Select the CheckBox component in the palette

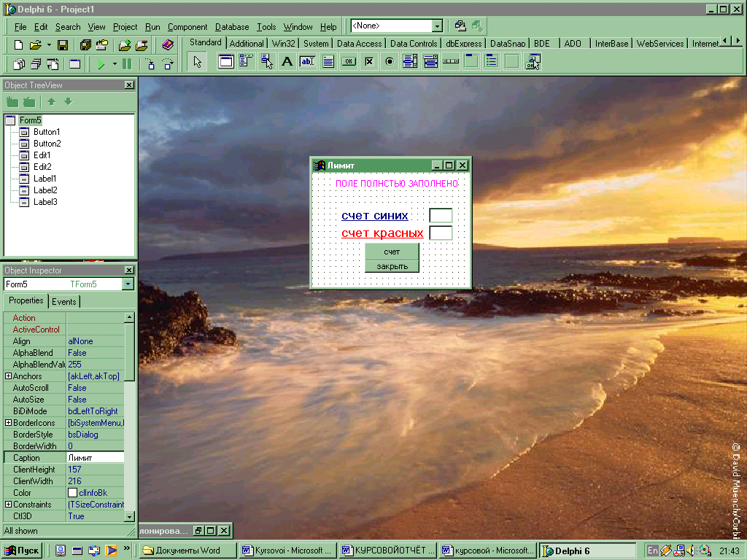[369, 62]
